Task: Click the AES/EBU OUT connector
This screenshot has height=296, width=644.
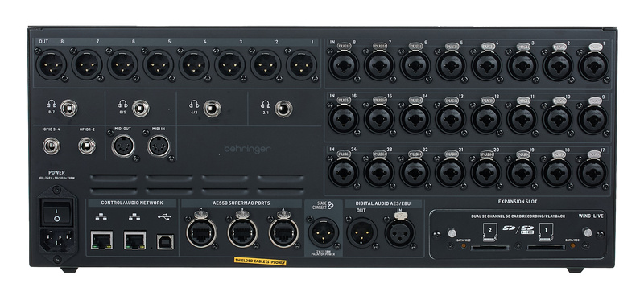Action: [361, 232]
